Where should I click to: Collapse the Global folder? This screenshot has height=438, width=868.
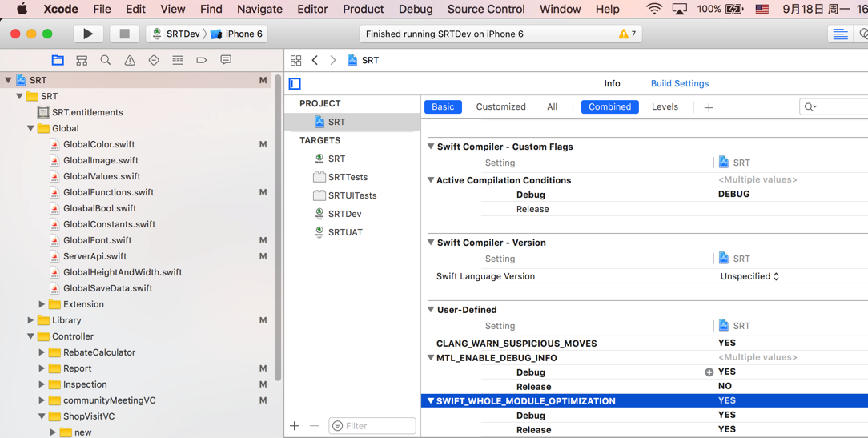30,128
